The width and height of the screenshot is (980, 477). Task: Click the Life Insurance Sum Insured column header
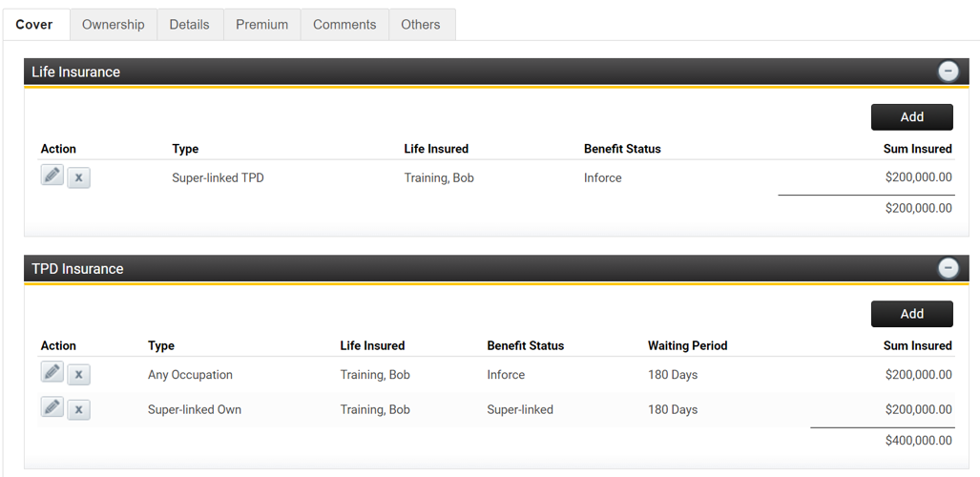tap(917, 149)
